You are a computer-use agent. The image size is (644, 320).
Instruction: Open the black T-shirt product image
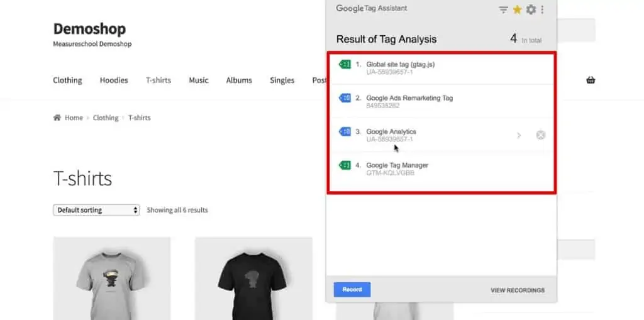253,278
